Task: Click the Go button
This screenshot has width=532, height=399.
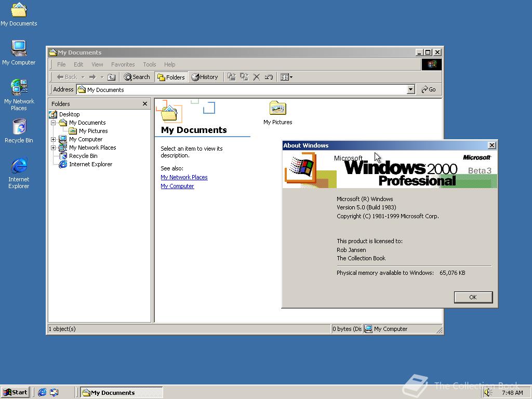Action: pos(429,89)
